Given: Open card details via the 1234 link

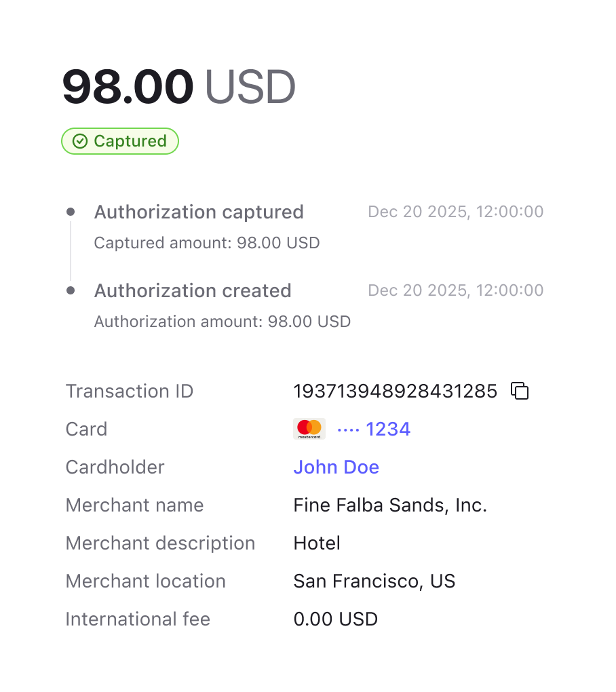Looking at the screenshot, I should pos(387,429).
